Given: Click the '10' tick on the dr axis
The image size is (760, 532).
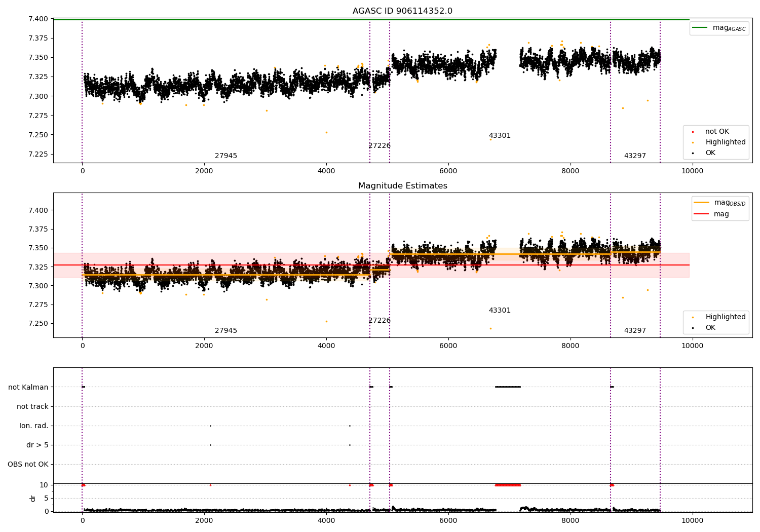Looking at the screenshot, I should [44, 485].
